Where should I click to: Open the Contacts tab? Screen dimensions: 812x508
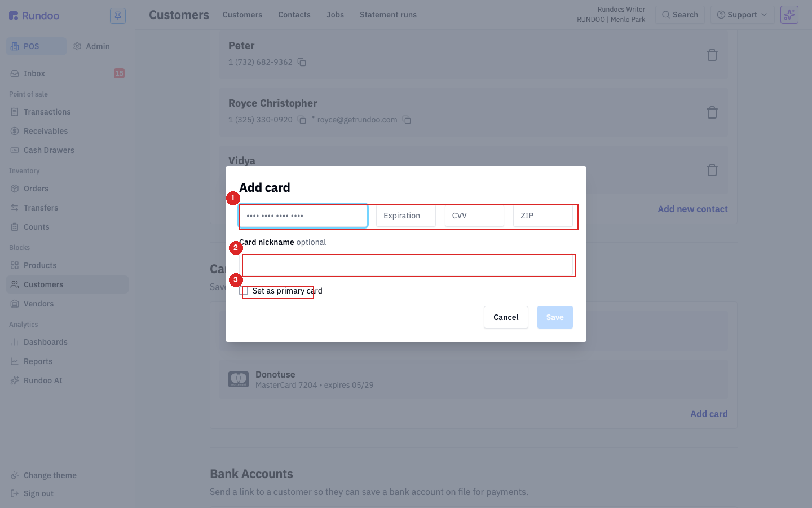pyautogui.click(x=294, y=15)
